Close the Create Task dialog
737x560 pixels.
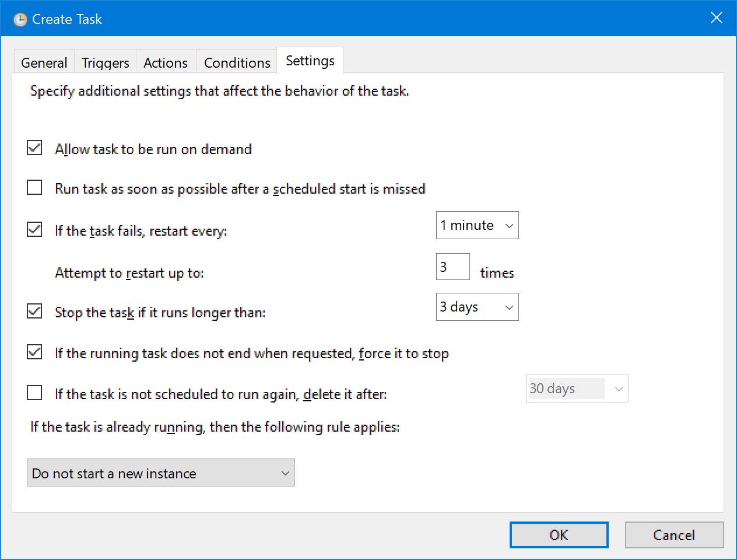716,18
